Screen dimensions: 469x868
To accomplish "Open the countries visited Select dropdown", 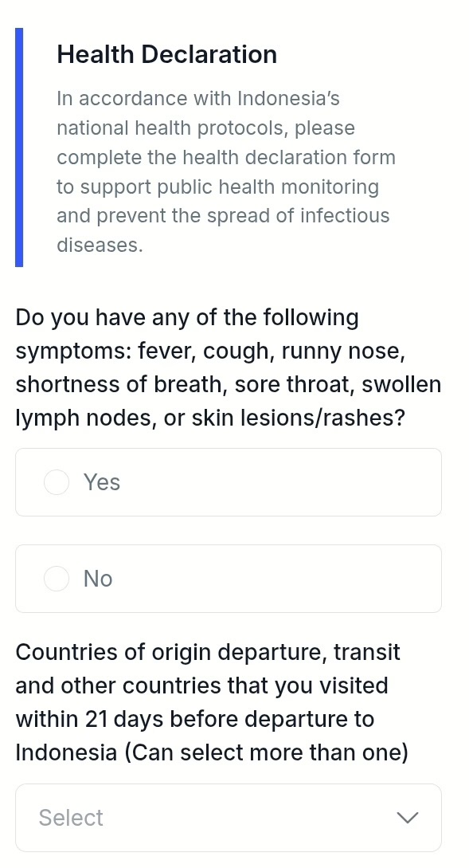I will pyautogui.click(x=229, y=818).
